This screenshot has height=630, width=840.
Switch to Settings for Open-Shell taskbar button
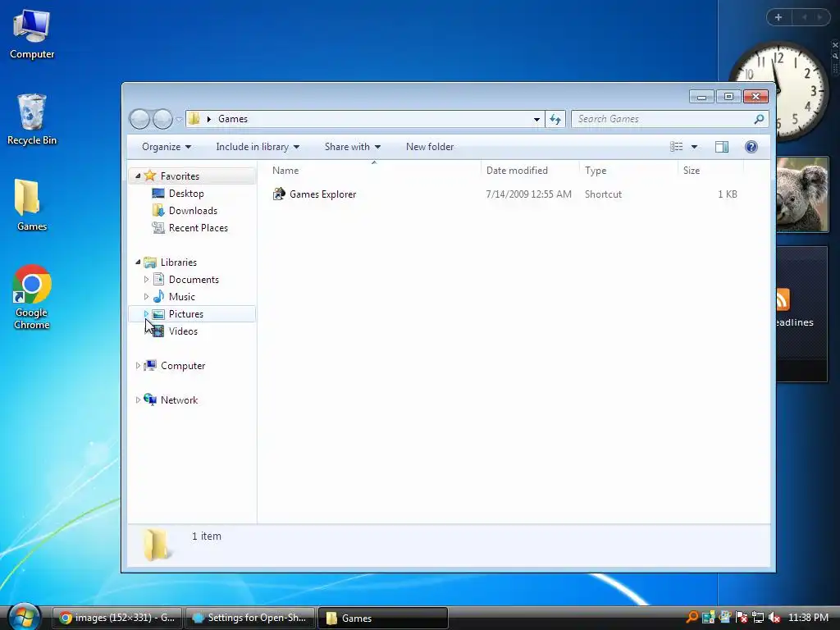click(x=250, y=618)
